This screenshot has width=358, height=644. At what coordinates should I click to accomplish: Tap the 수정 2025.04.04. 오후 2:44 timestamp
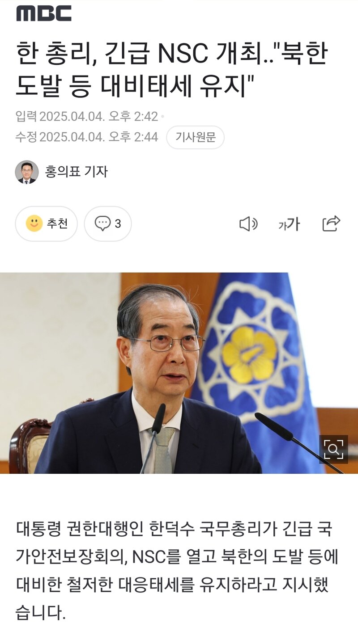[x=87, y=137]
